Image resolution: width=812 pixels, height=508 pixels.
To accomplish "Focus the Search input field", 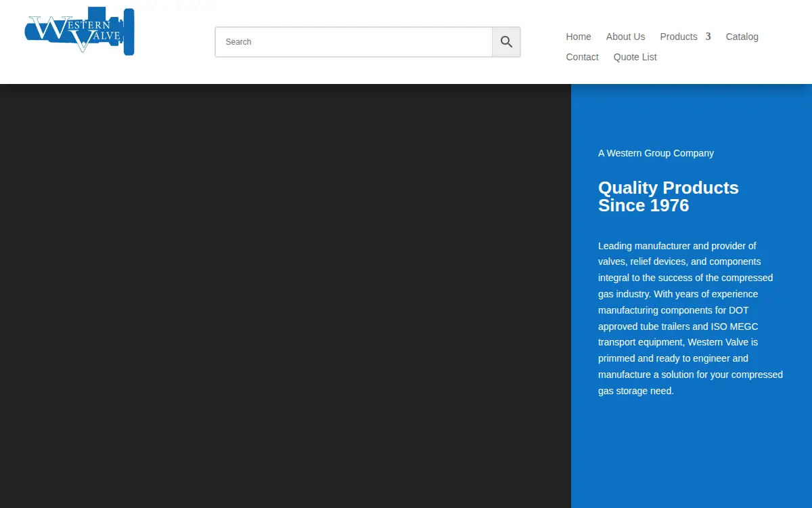I will (354, 42).
